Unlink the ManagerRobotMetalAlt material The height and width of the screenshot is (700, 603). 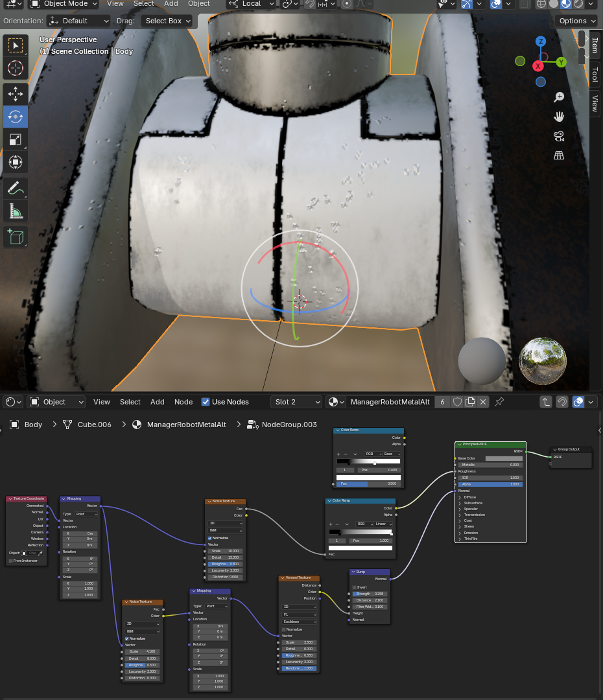(483, 402)
